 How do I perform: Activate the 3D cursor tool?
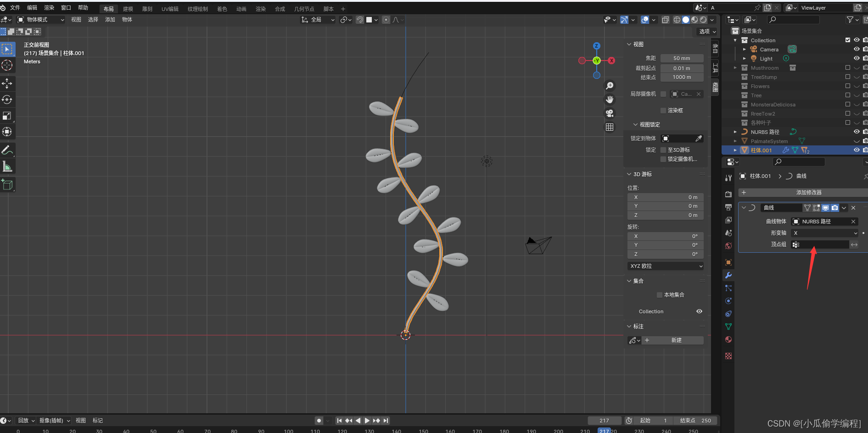pos(7,65)
